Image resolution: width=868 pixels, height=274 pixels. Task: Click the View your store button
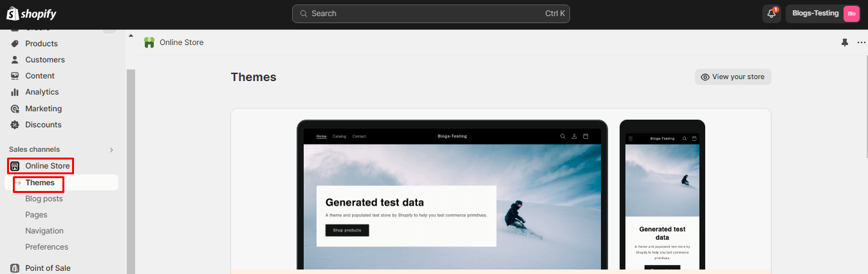(733, 77)
